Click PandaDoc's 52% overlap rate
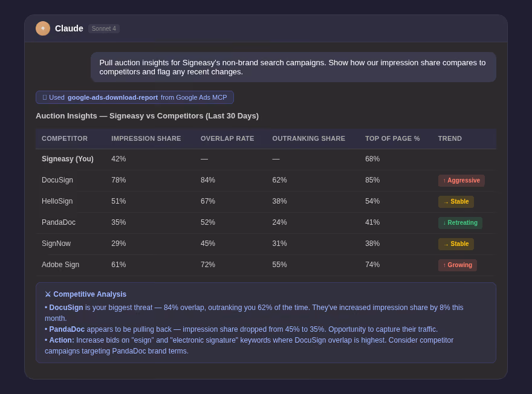532x394 pixels. point(207,222)
